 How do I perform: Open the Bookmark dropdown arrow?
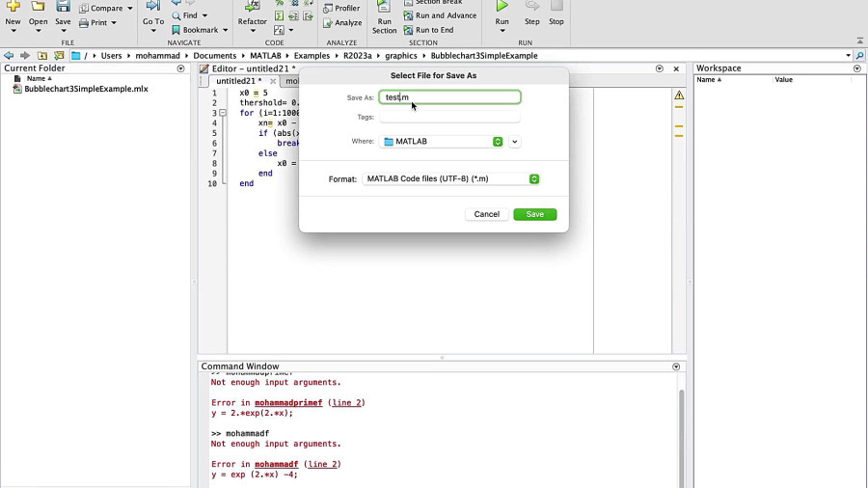[x=226, y=30]
